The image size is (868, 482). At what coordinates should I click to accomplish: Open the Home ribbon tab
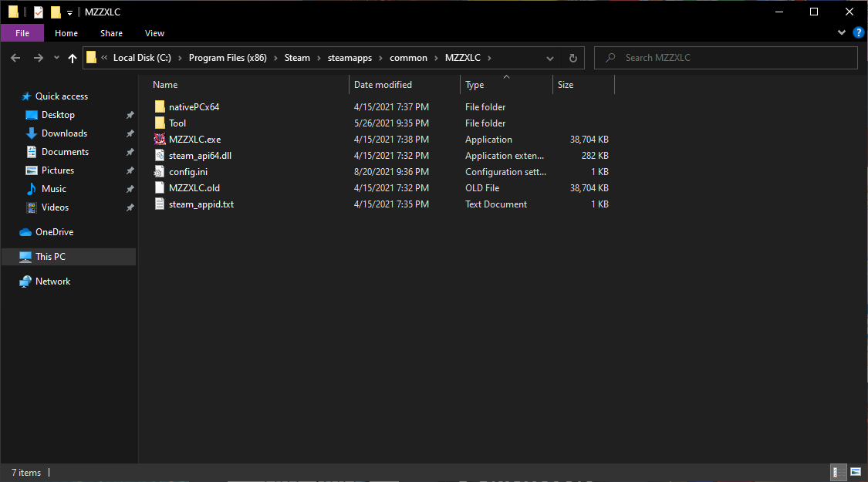click(x=66, y=33)
